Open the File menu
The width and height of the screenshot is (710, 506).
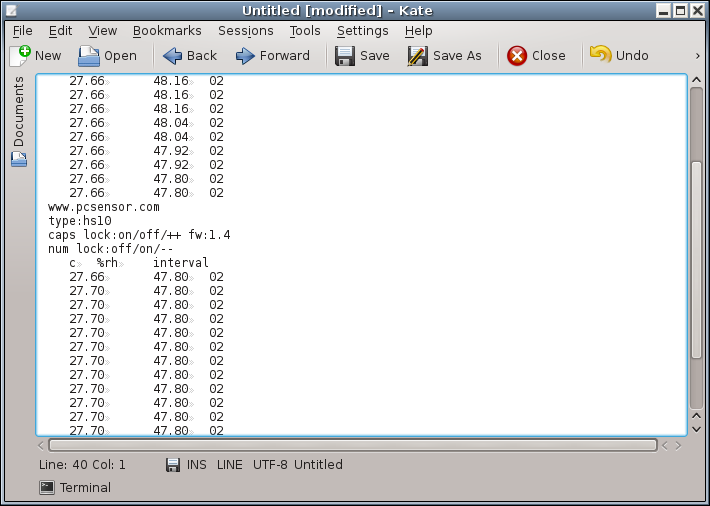[23, 31]
